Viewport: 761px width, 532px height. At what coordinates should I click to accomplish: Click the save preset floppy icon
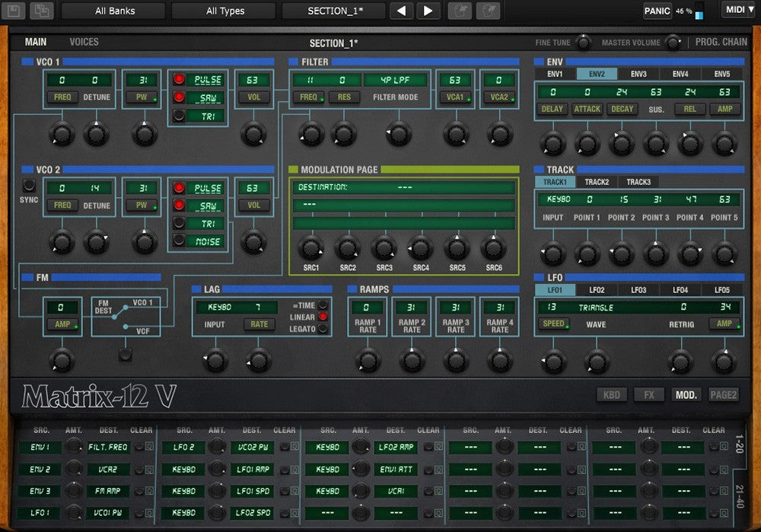click(x=14, y=11)
